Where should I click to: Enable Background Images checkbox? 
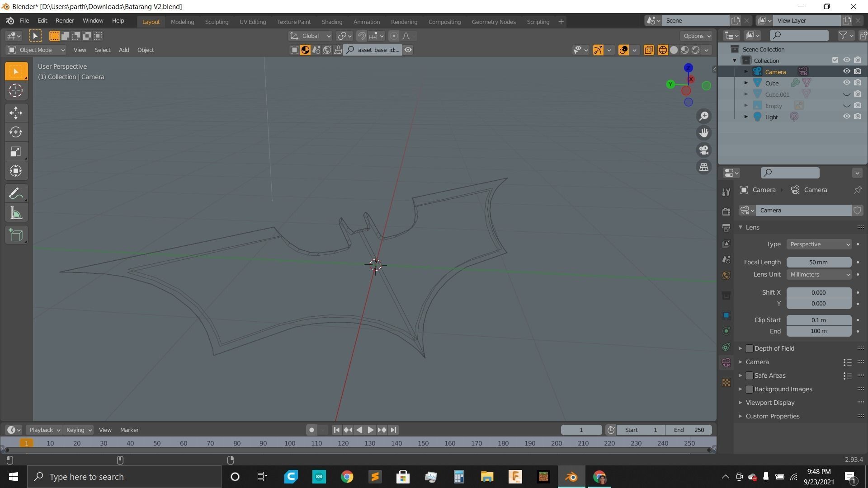pyautogui.click(x=749, y=389)
